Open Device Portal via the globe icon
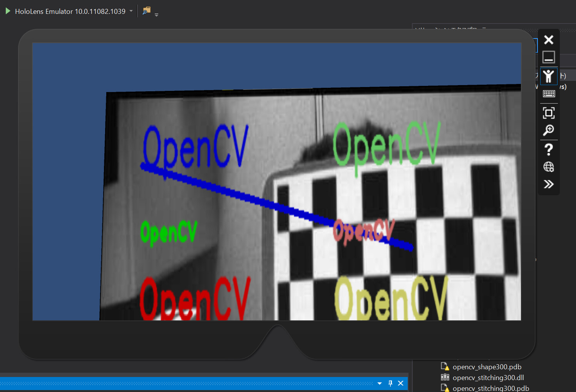The height and width of the screenshot is (392, 576). 548,167
